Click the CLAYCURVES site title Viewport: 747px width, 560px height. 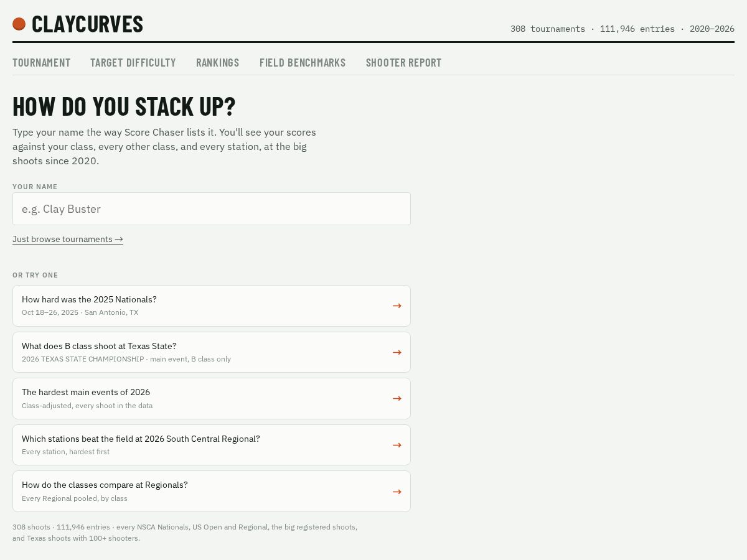[x=87, y=24]
